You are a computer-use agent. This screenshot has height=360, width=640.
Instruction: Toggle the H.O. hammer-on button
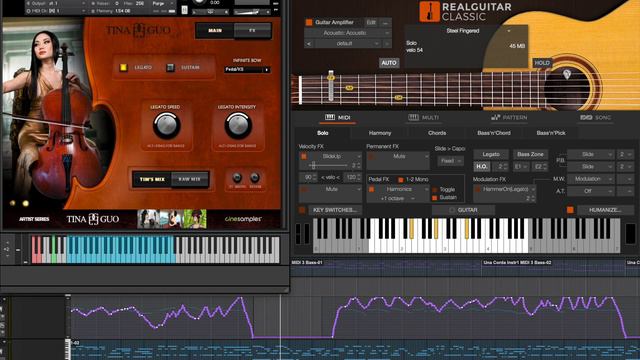[x=482, y=167]
